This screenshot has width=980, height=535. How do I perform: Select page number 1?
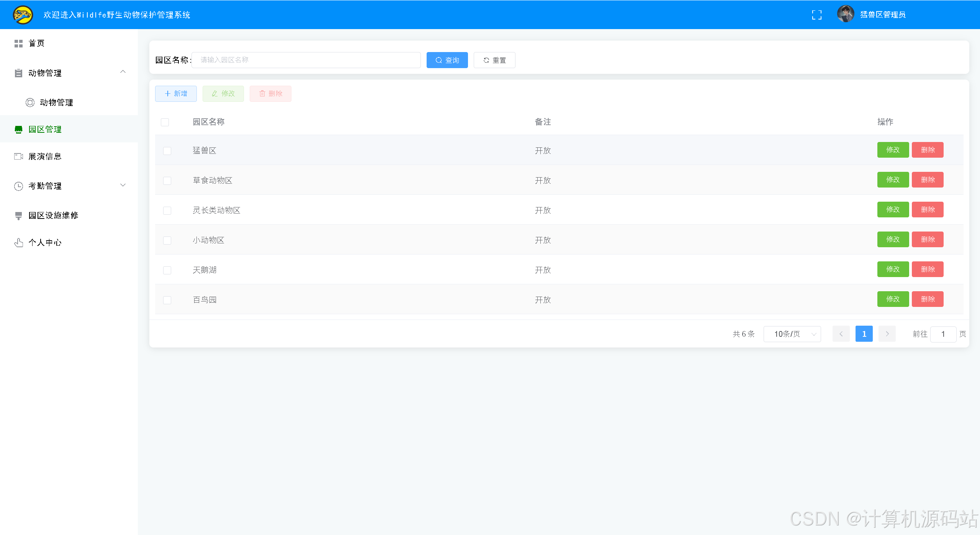pos(864,334)
